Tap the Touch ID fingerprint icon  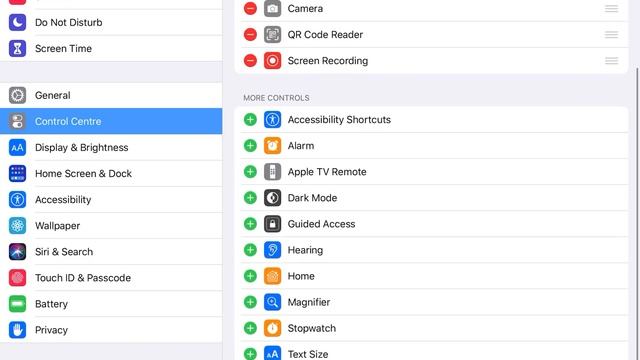pyautogui.click(x=17, y=278)
